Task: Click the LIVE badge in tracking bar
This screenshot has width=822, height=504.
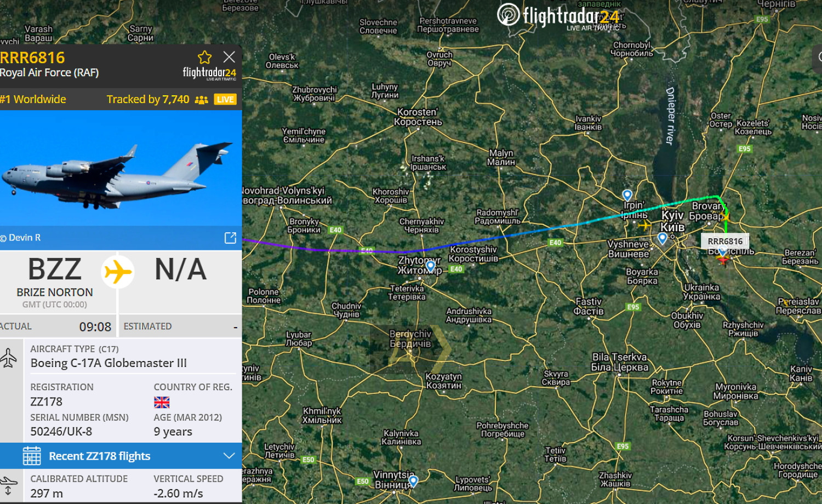Action: 225,99
